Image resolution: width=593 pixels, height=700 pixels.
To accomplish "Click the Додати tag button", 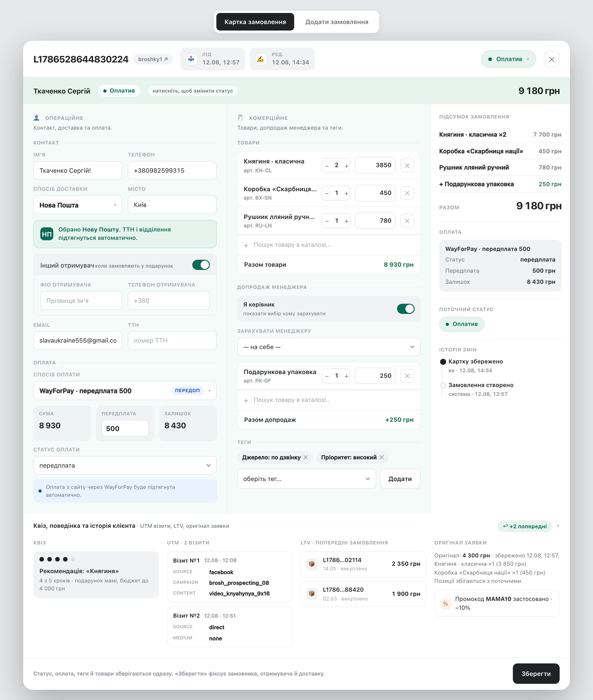I will tap(400, 479).
